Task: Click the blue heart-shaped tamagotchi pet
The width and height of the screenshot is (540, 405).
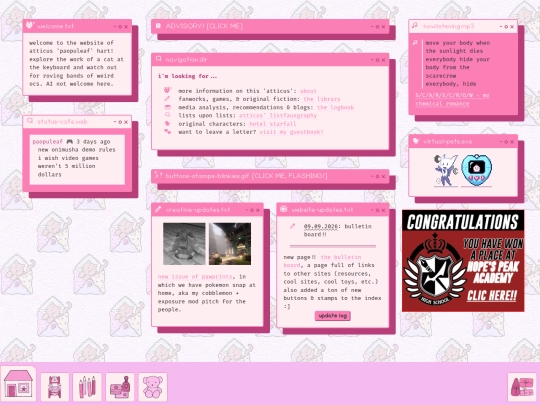Action: coord(476,170)
